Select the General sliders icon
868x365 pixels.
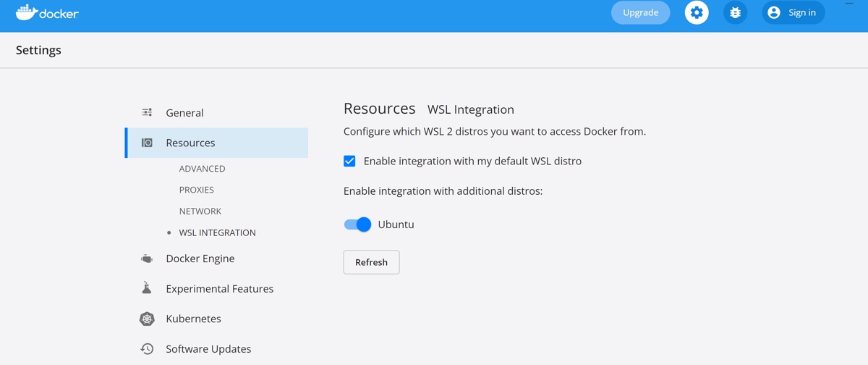(147, 112)
